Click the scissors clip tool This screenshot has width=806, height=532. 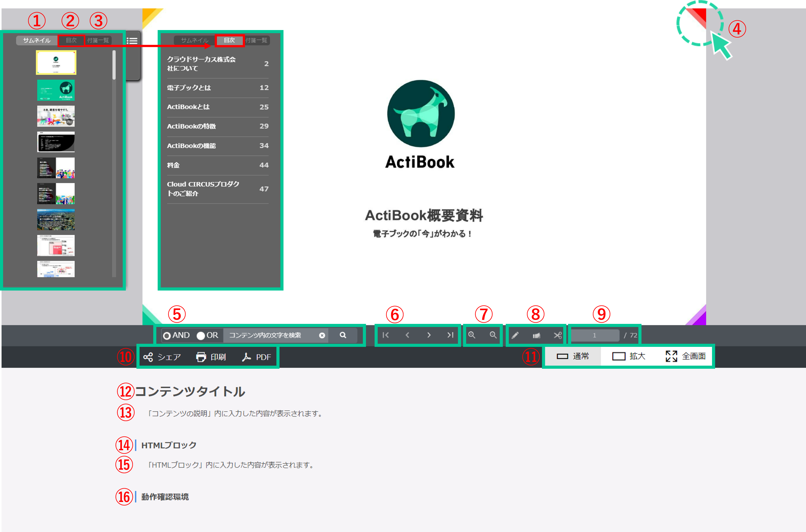pyautogui.click(x=557, y=336)
